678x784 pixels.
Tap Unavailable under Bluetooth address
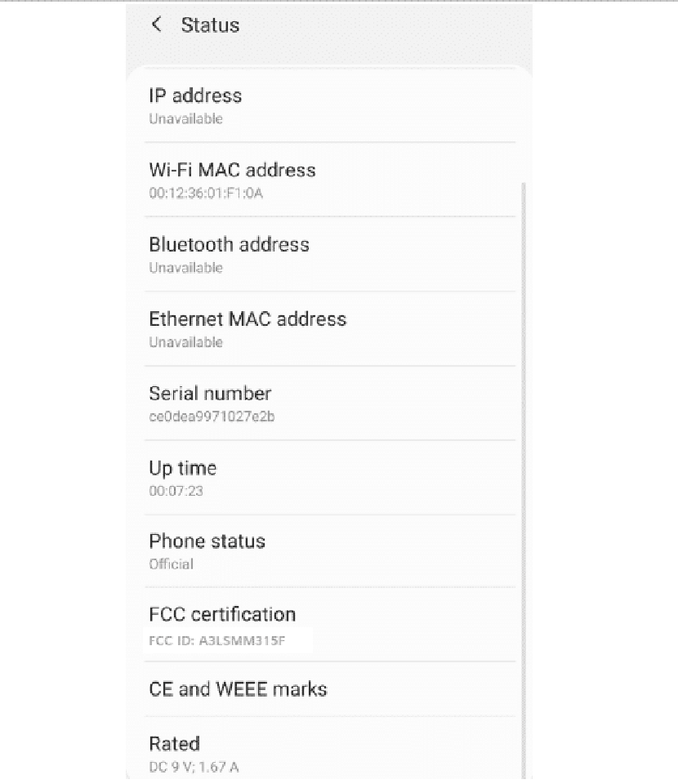(x=185, y=268)
